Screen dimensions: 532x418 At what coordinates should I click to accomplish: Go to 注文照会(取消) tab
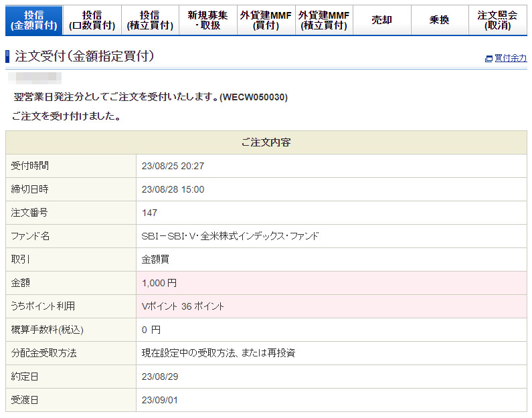[x=497, y=20]
